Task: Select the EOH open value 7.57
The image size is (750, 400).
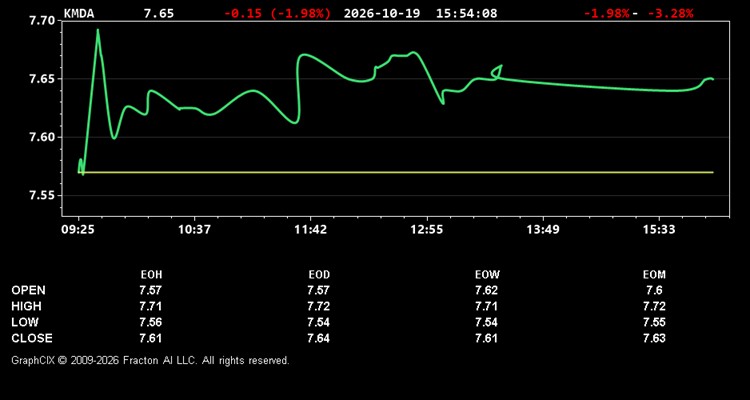Action: click(x=151, y=290)
